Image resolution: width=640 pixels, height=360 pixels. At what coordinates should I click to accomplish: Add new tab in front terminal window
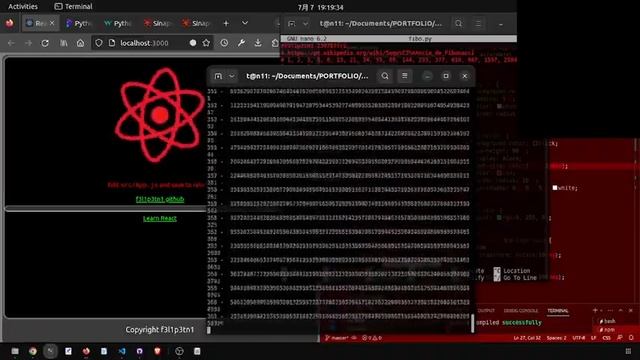coord(218,76)
